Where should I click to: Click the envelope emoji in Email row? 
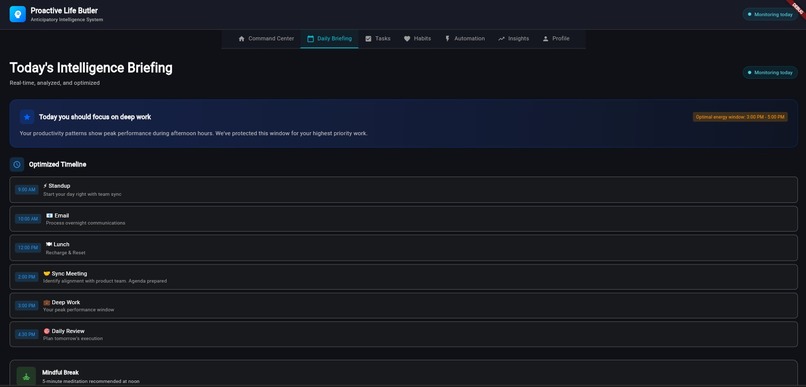click(x=49, y=215)
